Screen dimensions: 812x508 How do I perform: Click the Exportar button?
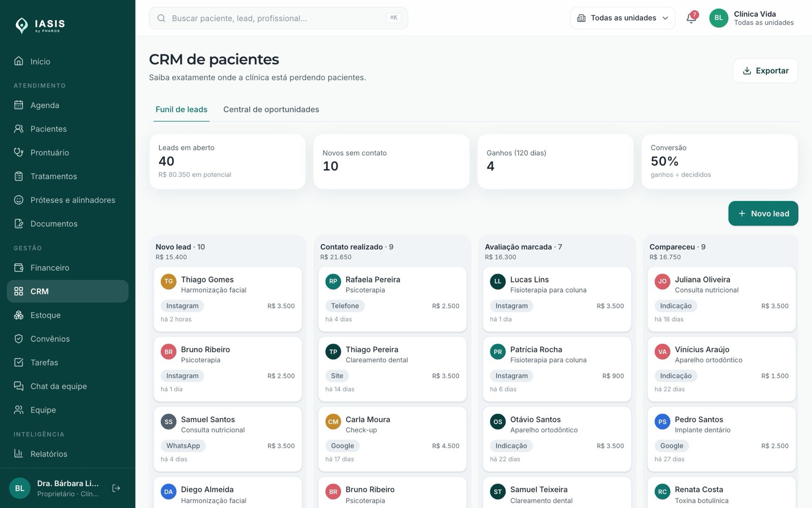pos(765,71)
